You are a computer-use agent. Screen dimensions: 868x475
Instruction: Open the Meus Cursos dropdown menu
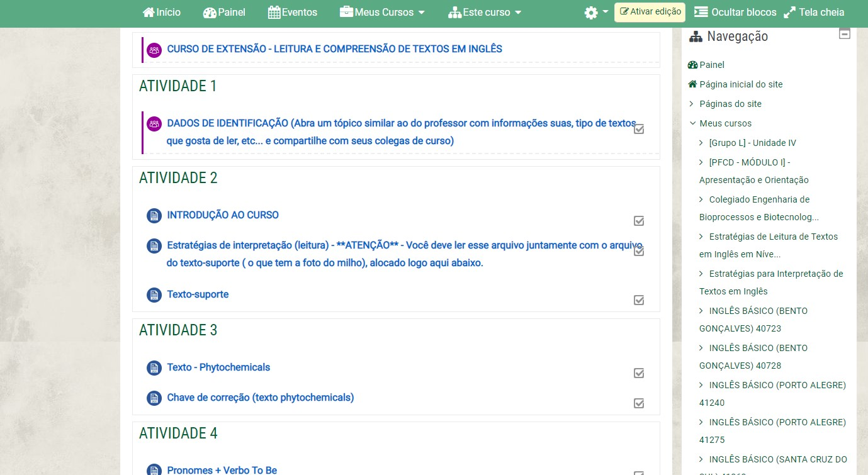coord(383,13)
